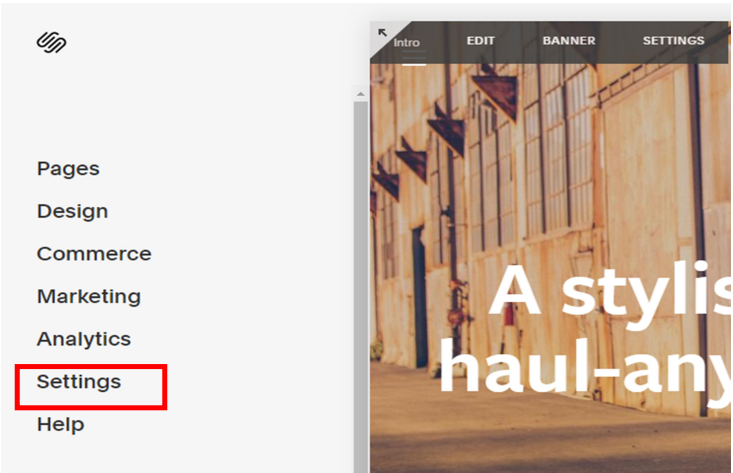Open the Analytics section
The width and height of the screenshot is (733, 473).
pos(84,339)
